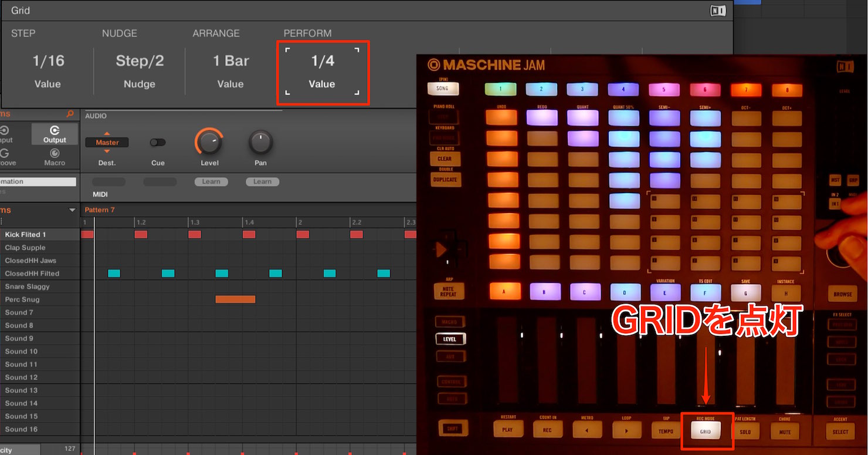Open the Master destination dropdown
This screenshot has width=868, height=455.
[x=107, y=143]
